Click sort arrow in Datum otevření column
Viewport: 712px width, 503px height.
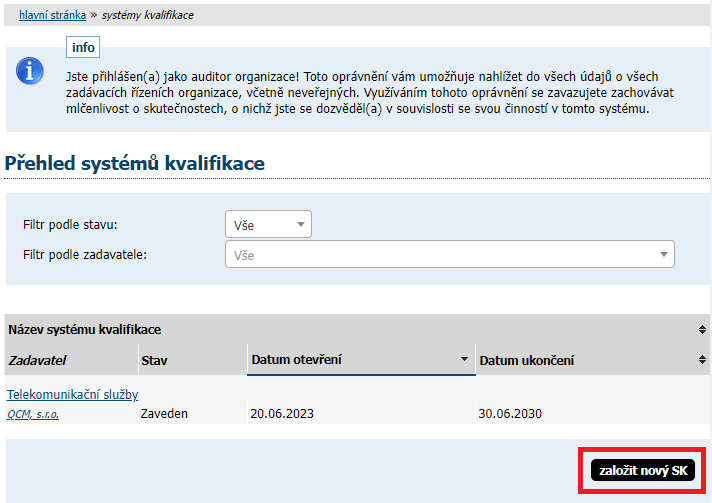(x=464, y=359)
